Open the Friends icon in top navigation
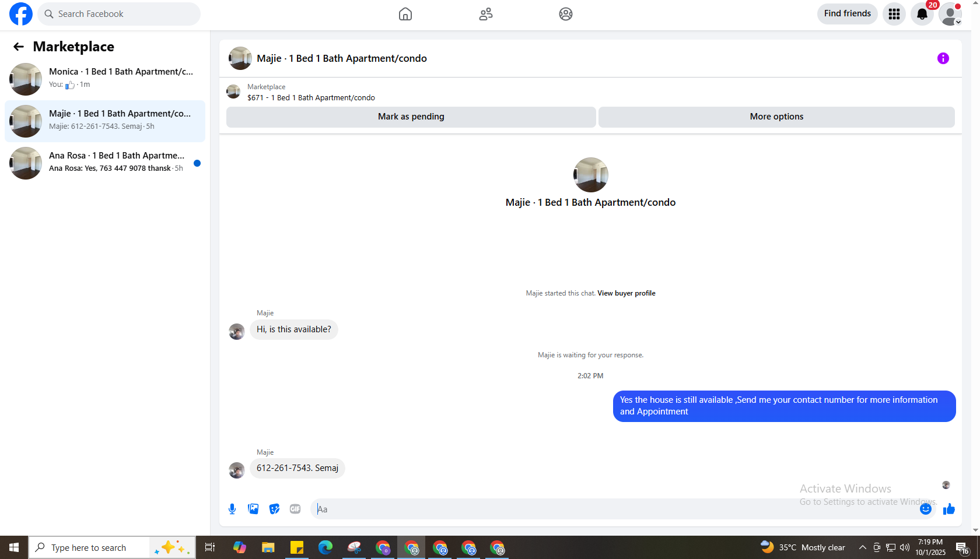Image resolution: width=980 pixels, height=559 pixels. click(x=486, y=14)
